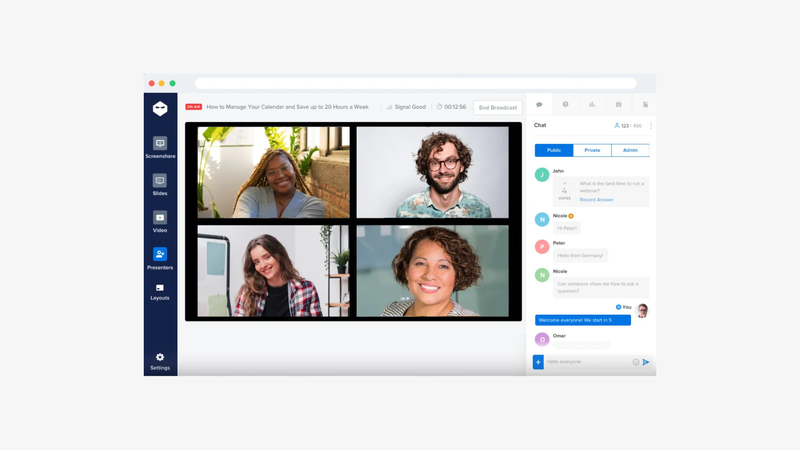Click the orange badge beside Nicole's name
Screen dimensions: 800x450
pyautogui.click(x=571, y=216)
